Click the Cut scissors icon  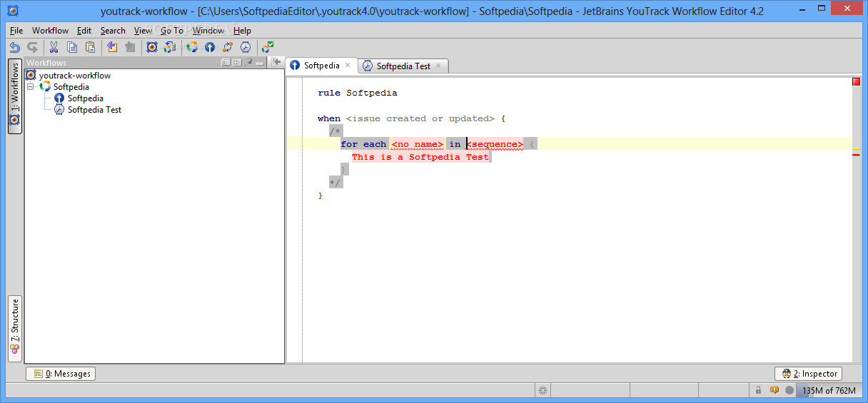(x=54, y=47)
